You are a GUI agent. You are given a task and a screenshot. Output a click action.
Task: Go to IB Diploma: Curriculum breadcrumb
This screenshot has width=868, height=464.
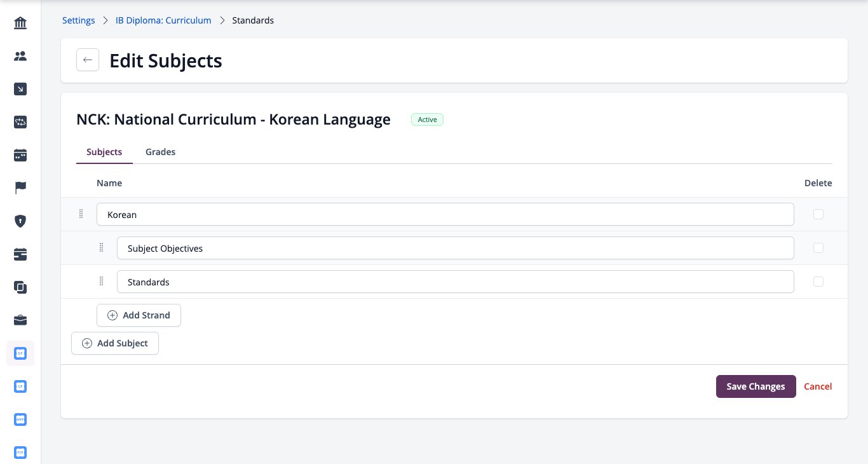(163, 20)
